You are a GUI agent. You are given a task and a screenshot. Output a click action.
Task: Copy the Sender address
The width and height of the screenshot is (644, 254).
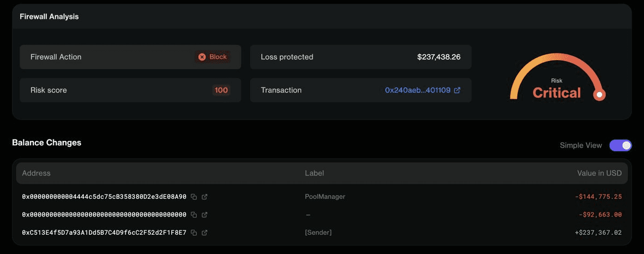click(194, 233)
